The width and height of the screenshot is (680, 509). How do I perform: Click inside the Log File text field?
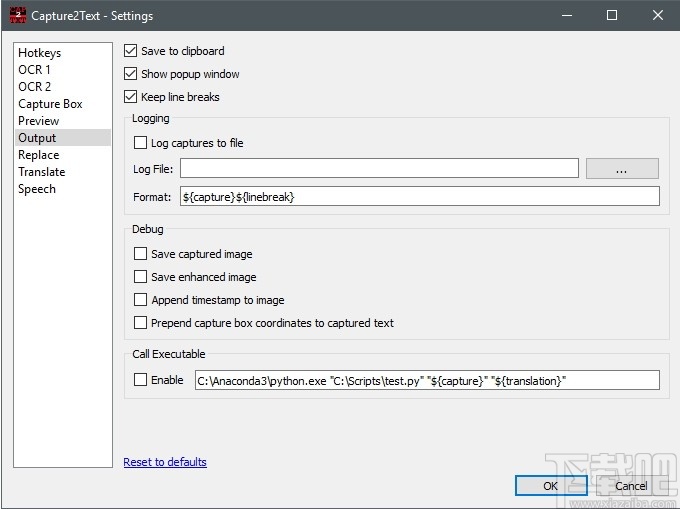[x=379, y=169]
